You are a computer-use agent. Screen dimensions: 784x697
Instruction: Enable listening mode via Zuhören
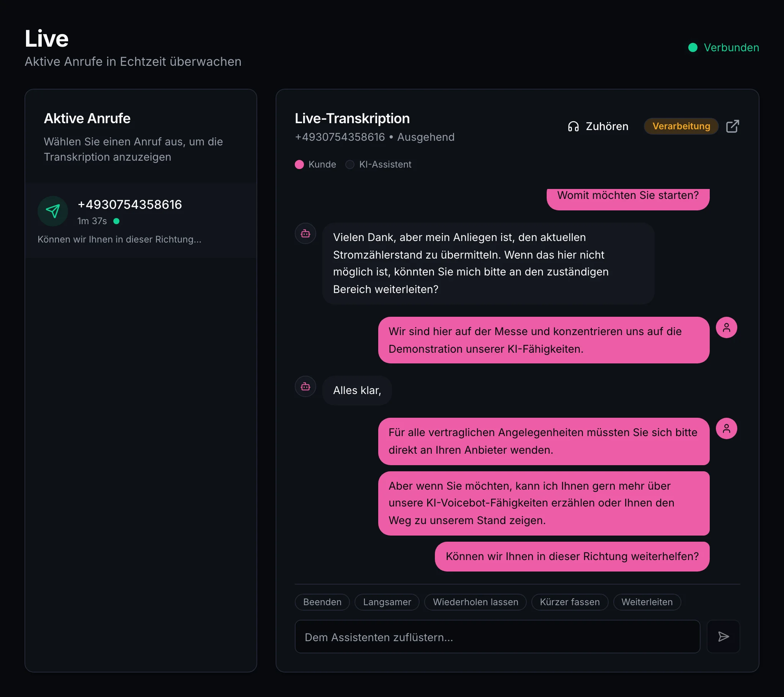tap(598, 127)
